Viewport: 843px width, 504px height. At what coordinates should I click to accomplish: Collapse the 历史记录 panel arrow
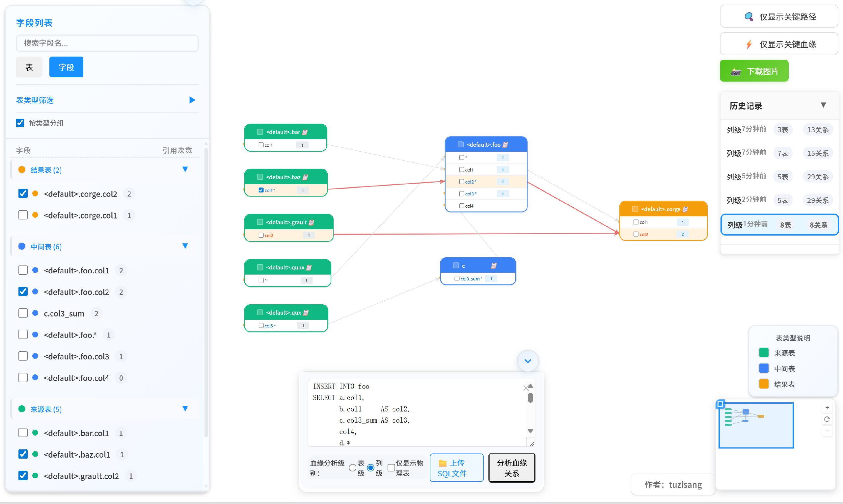coord(823,105)
